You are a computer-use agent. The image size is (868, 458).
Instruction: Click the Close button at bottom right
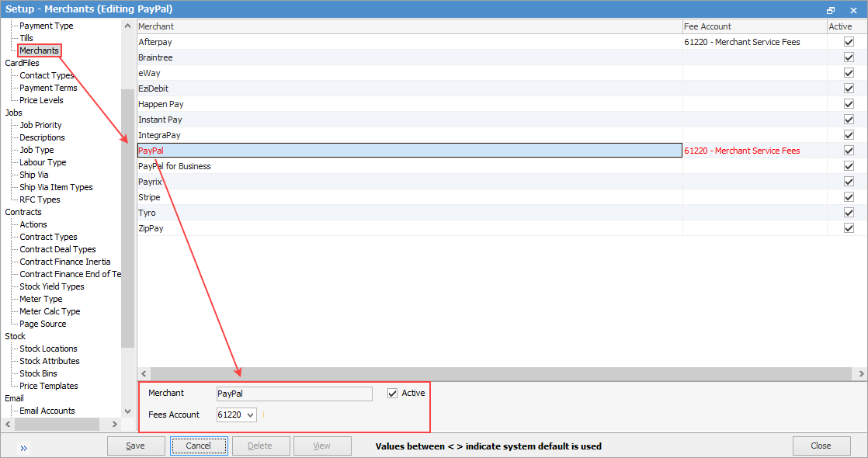pyautogui.click(x=821, y=446)
